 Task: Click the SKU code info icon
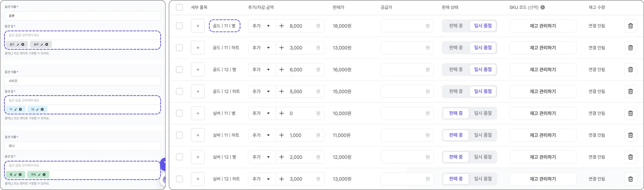pos(542,7)
